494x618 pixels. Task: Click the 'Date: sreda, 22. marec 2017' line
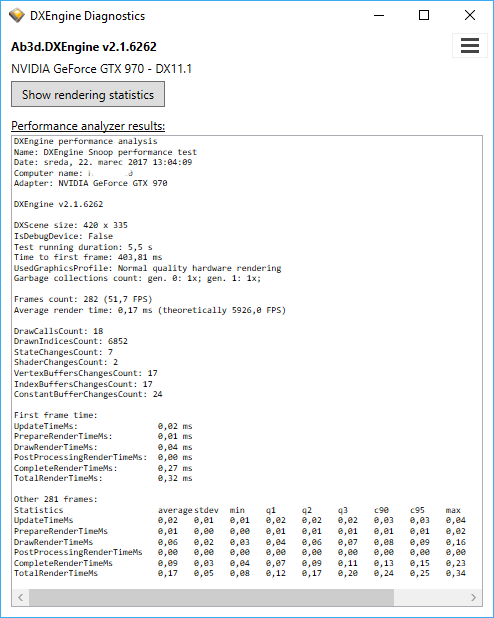coord(103,162)
